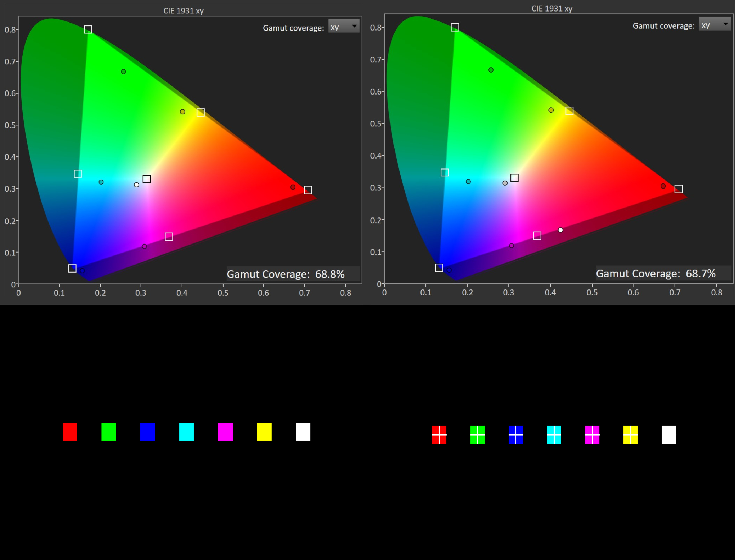Click measured cyan circle in left chart
The image size is (735, 560).
tap(101, 182)
